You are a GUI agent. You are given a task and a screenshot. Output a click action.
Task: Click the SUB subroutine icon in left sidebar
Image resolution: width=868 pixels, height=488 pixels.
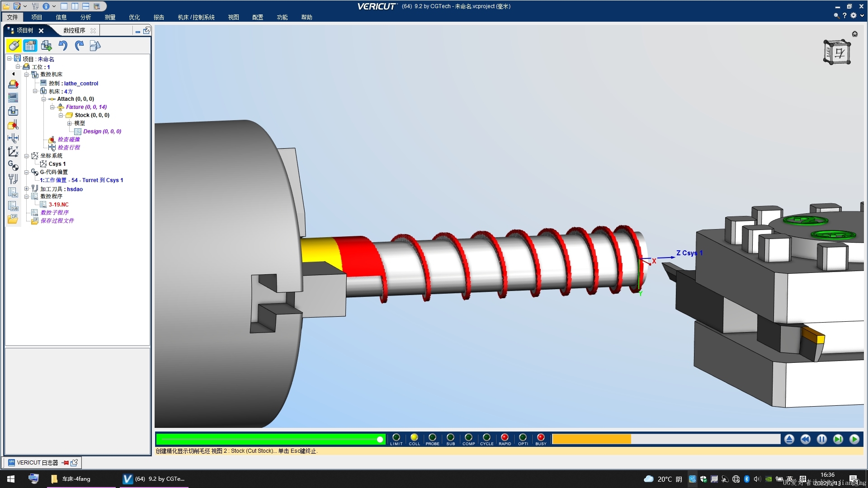(13, 206)
